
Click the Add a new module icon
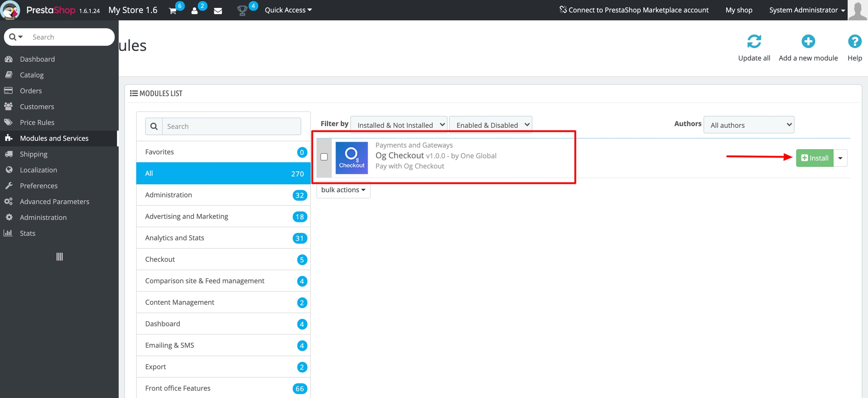[x=808, y=41]
